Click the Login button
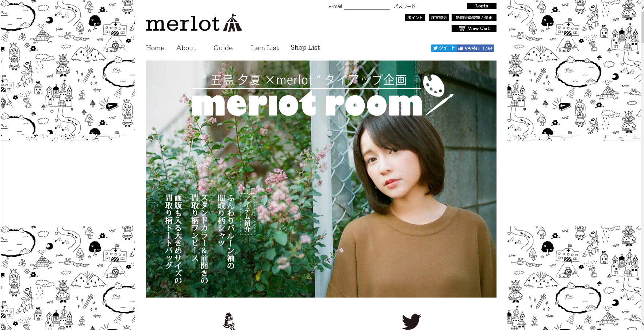The width and height of the screenshot is (644, 330). (x=482, y=6)
